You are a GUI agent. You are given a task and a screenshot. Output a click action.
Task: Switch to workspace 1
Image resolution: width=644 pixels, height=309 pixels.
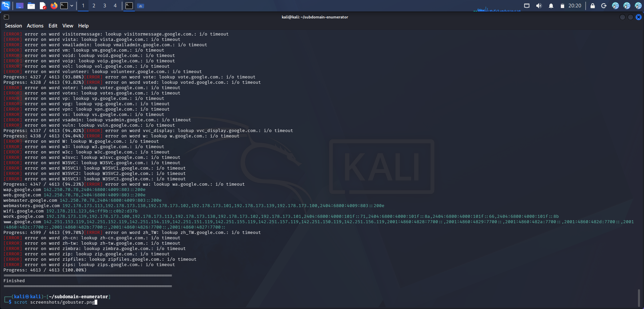[x=83, y=6]
